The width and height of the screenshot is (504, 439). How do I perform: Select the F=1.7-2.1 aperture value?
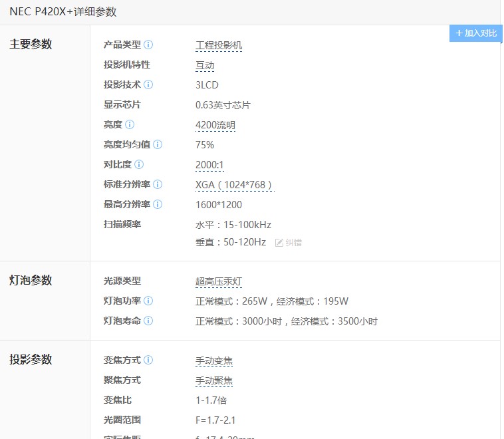click(215, 420)
